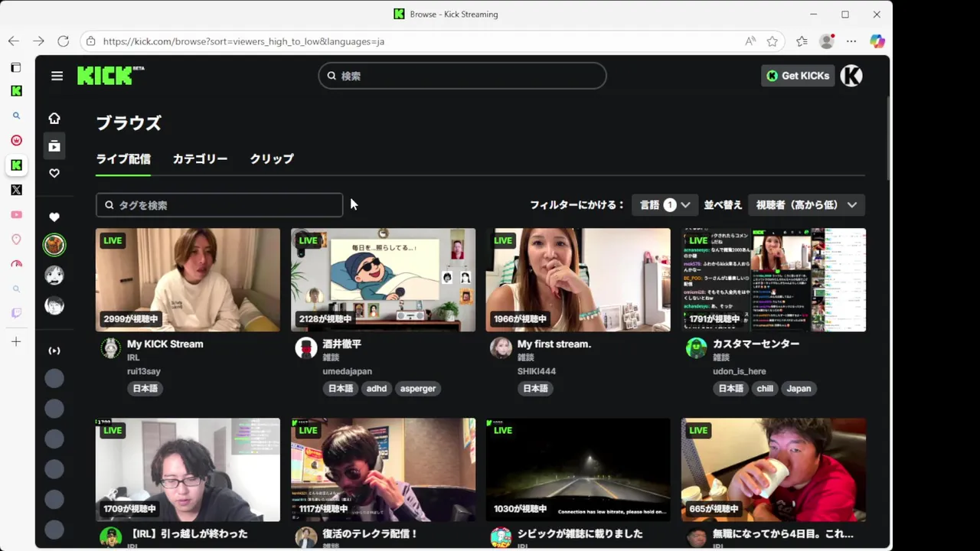Click the browser back arrow

[14, 41]
